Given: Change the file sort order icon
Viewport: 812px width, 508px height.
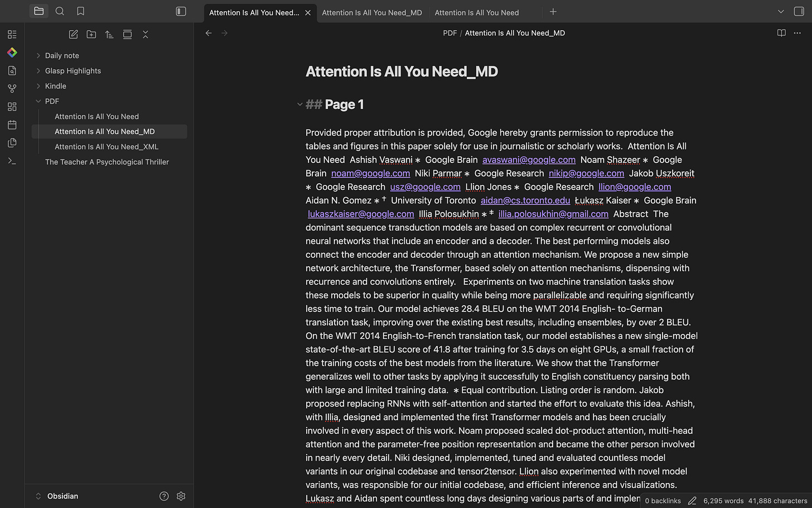Looking at the screenshot, I should coord(109,35).
